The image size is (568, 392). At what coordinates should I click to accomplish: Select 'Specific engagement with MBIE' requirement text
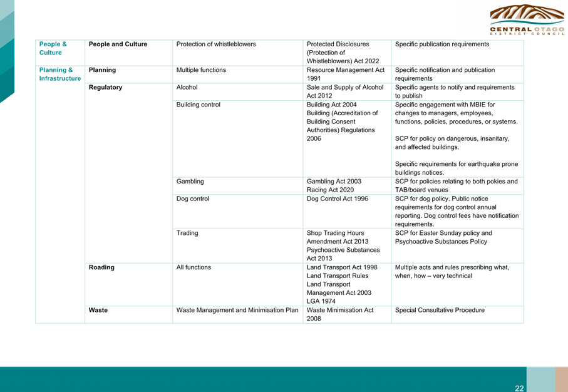457,113
